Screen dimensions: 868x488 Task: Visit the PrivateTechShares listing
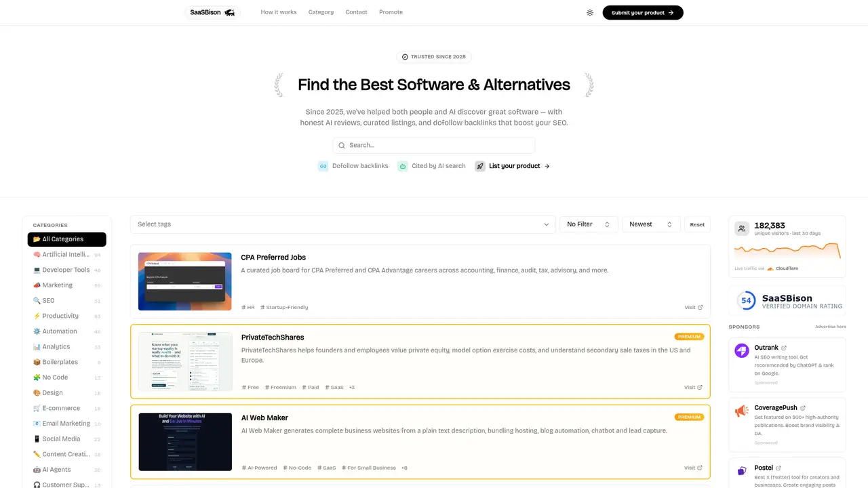[x=693, y=388]
